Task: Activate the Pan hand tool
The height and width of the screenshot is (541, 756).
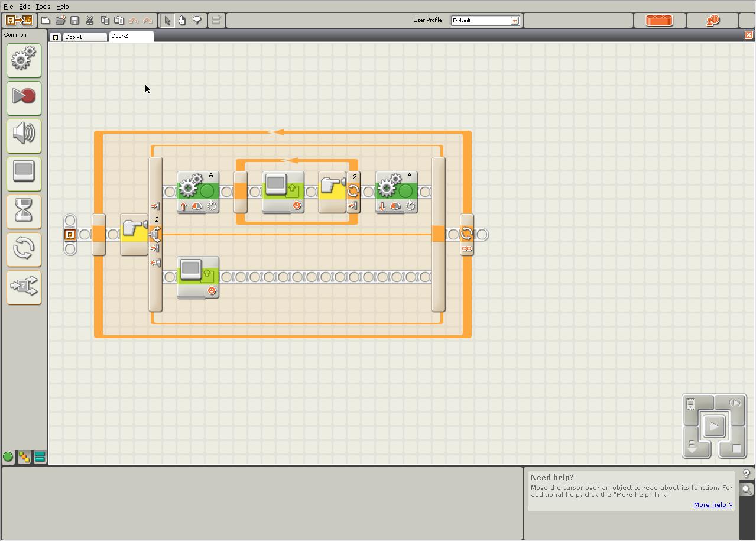Action: point(182,21)
